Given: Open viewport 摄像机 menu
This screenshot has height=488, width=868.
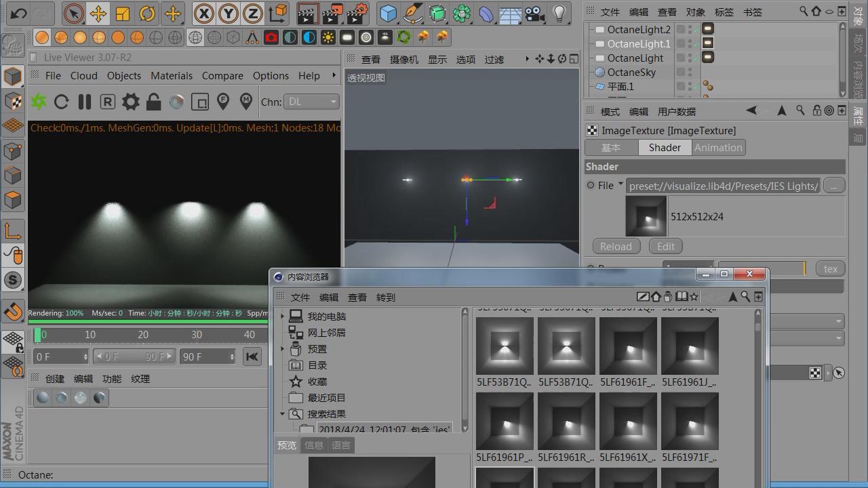Looking at the screenshot, I should [404, 60].
